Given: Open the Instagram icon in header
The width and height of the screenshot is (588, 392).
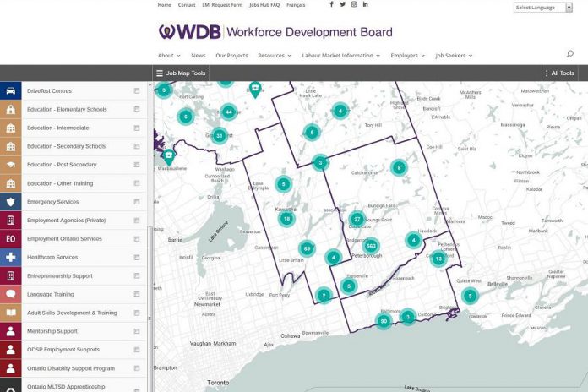Looking at the screenshot, I should (354, 4).
